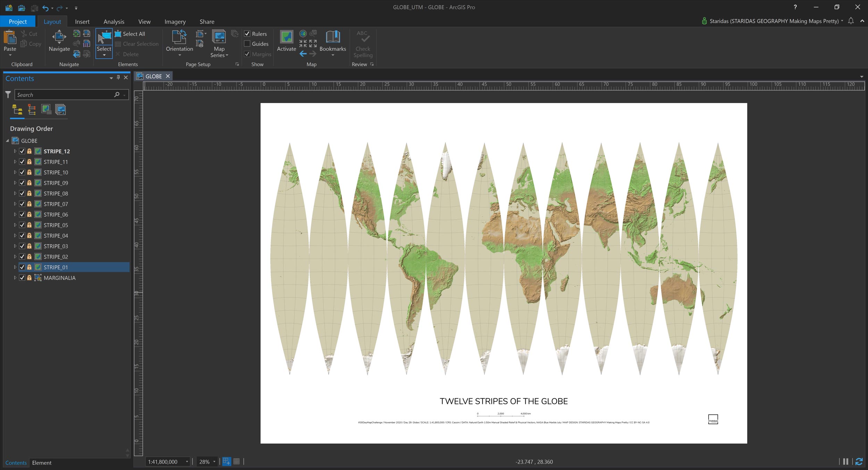The width and height of the screenshot is (868, 470).
Task: Click the Navigate tool icon
Action: pos(59,37)
